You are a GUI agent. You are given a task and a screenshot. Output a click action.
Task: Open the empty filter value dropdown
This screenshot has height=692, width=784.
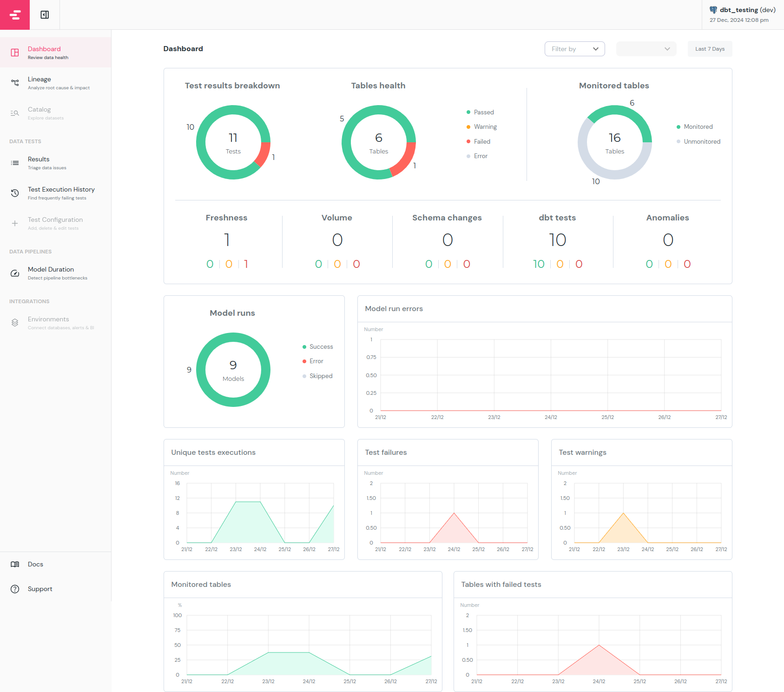646,49
